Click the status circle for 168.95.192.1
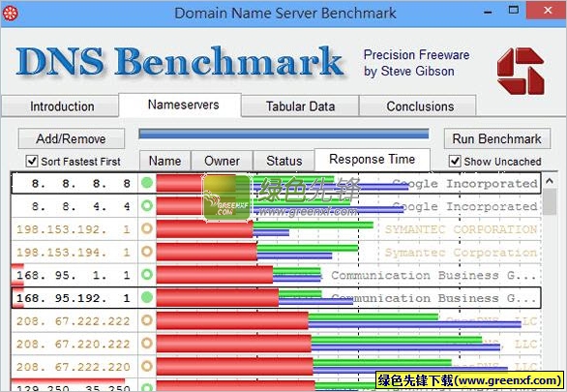The image size is (567, 392). (147, 297)
